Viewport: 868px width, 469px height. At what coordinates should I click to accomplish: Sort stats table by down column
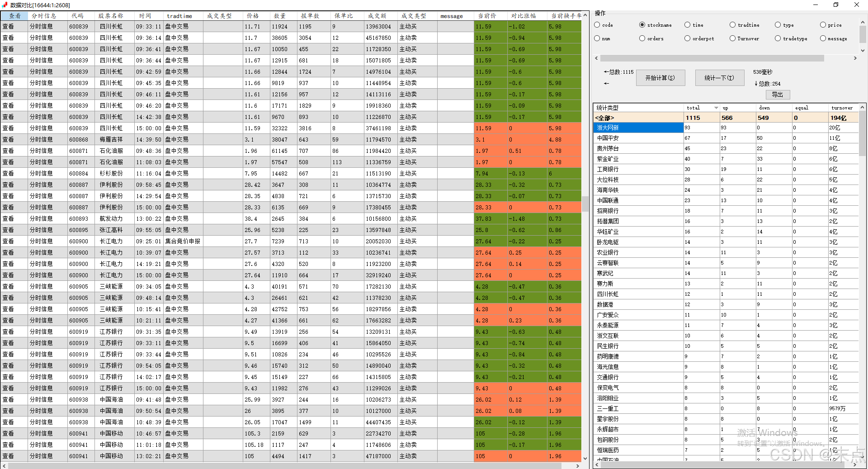774,108
